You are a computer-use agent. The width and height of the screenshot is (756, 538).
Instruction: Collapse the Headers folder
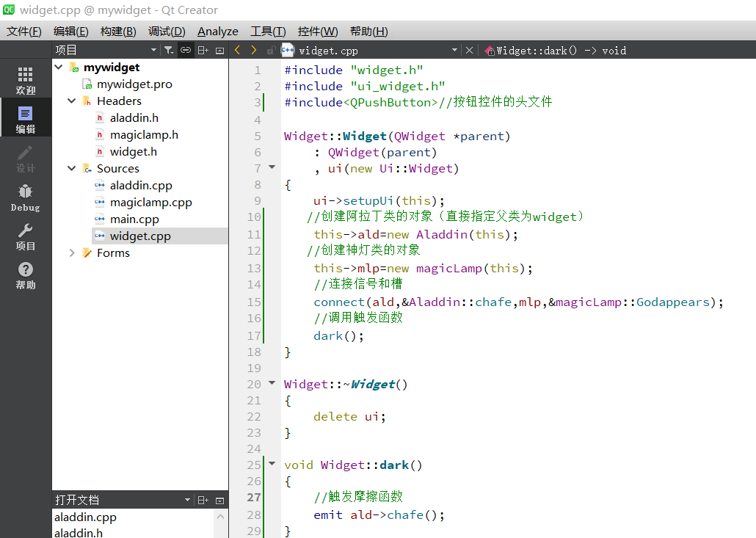pyautogui.click(x=72, y=101)
